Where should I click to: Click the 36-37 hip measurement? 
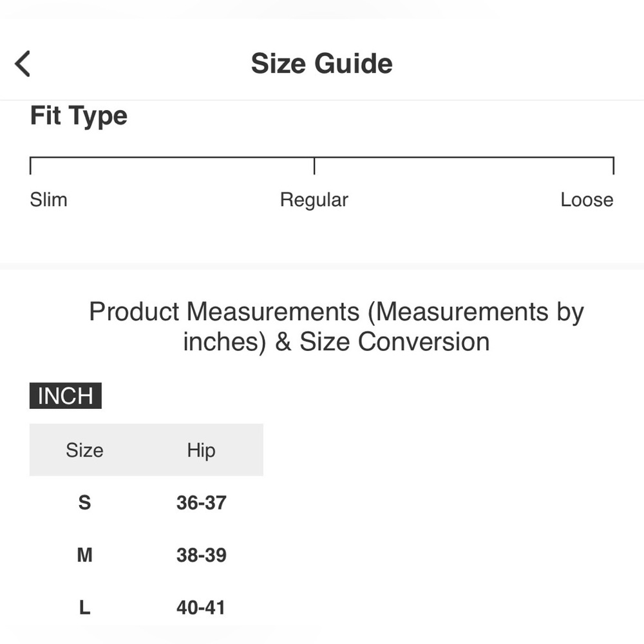pos(201,503)
